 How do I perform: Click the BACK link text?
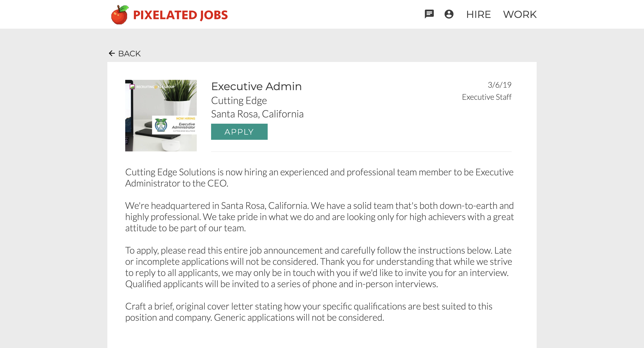point(129,53)
